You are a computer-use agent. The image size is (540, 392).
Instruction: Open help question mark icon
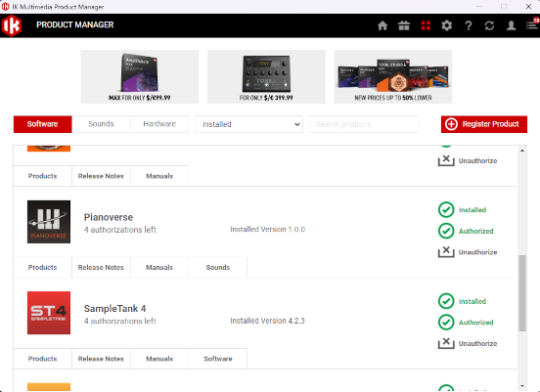coord(469,25)
